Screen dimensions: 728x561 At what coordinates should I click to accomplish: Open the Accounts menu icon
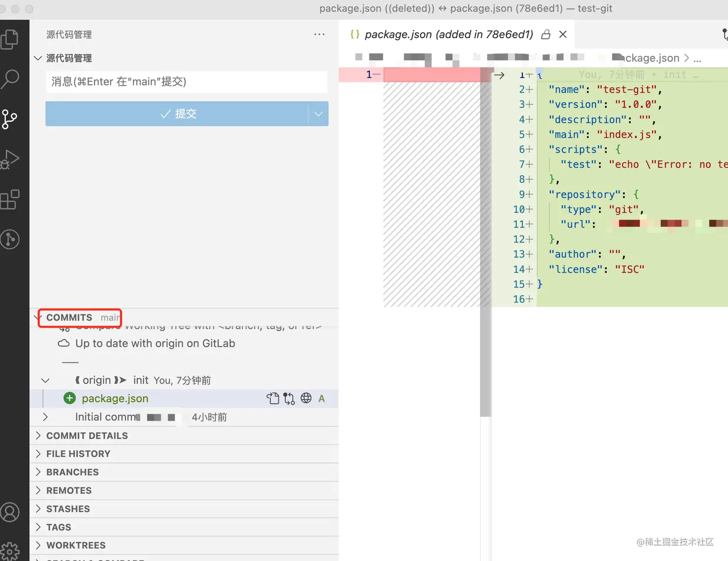(10, 512)
